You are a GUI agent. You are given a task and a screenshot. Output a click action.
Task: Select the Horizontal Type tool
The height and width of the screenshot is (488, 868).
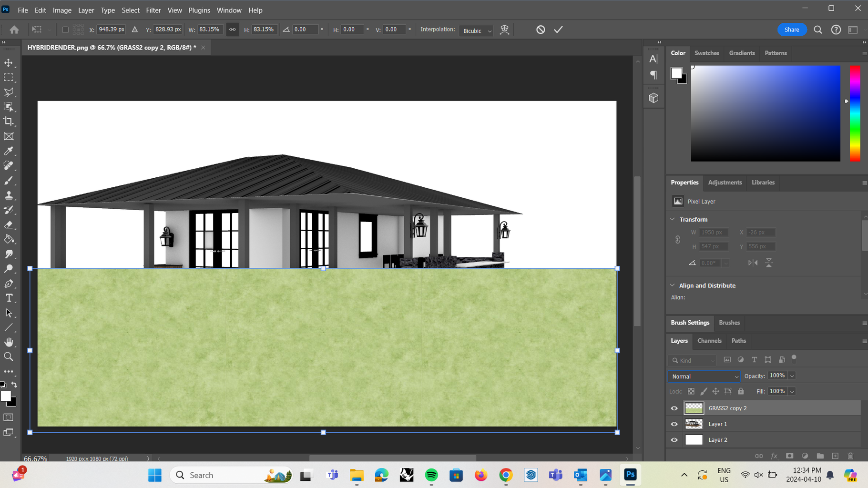[x=9, y=298]
